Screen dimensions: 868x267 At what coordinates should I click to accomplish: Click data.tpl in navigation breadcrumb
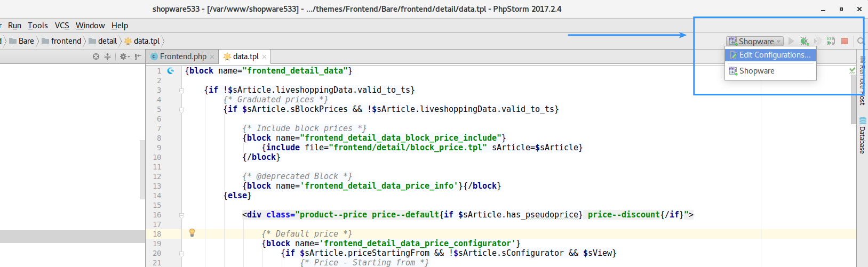pyautogui.click(x=142, y=41)
